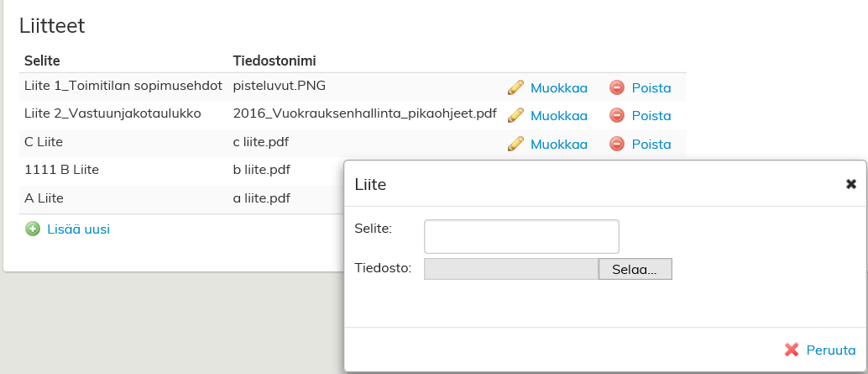The height and width of the screenshot is (374, 868).
Task: Click red X icon beside Peruuta
Action: point(791,350)
